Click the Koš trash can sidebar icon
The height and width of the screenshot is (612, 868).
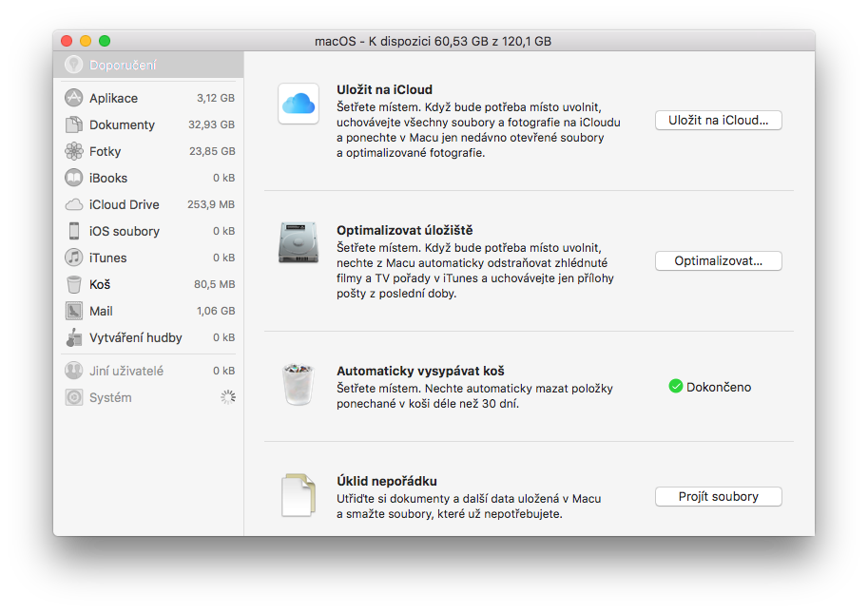click(73, 284)
